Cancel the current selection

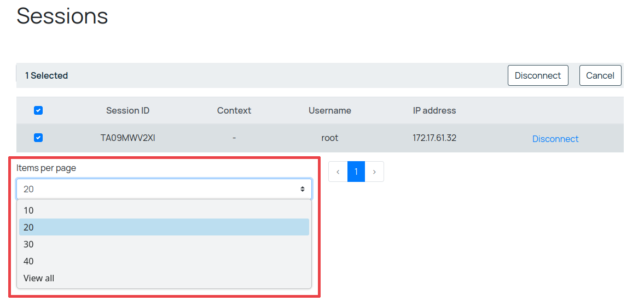600,75
